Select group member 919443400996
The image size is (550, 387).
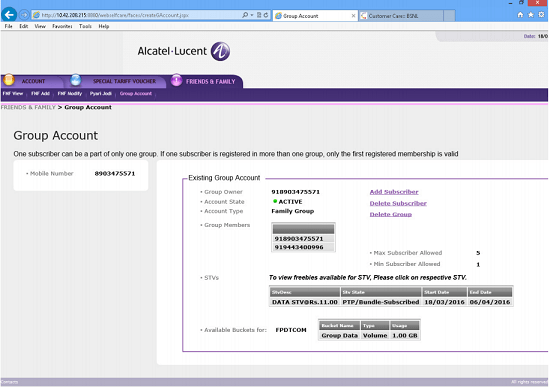[x=303, y=247]
